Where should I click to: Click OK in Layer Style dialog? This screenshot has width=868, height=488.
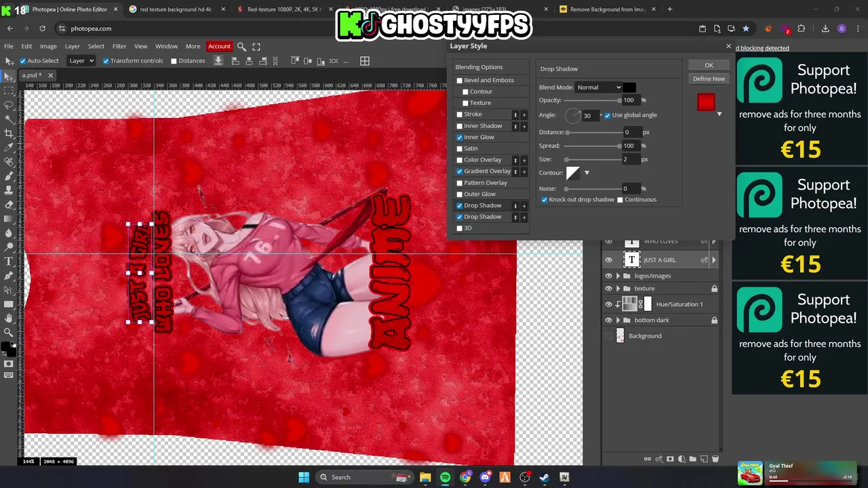point(709,66)
